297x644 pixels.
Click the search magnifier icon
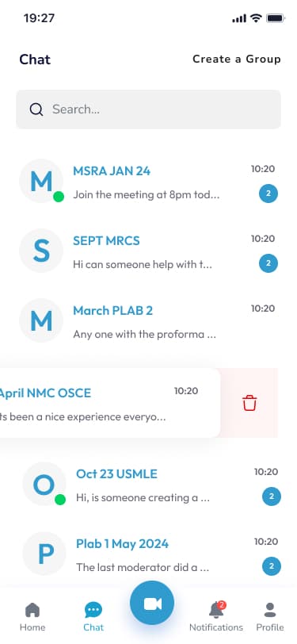tap(36, 109)
